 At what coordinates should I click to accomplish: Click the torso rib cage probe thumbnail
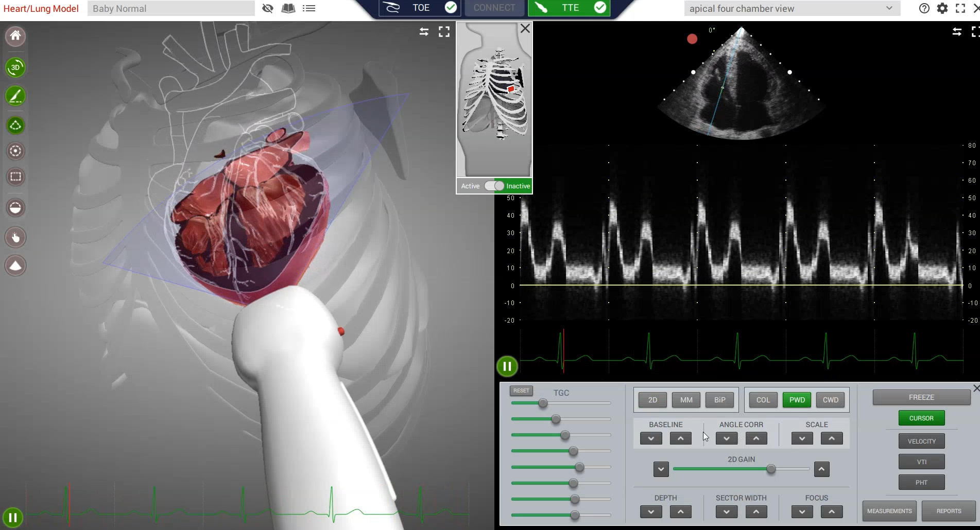[x=494, y=100]
